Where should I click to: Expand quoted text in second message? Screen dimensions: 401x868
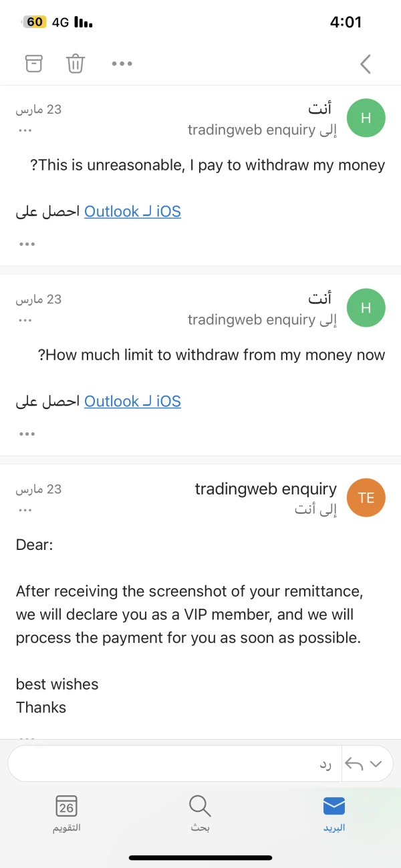coord(27,434)
